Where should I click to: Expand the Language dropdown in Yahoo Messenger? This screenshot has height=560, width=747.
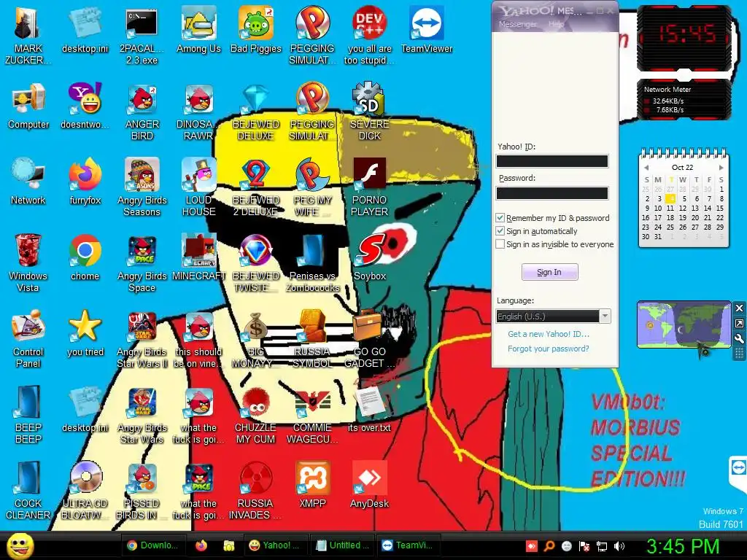point(605,316)
